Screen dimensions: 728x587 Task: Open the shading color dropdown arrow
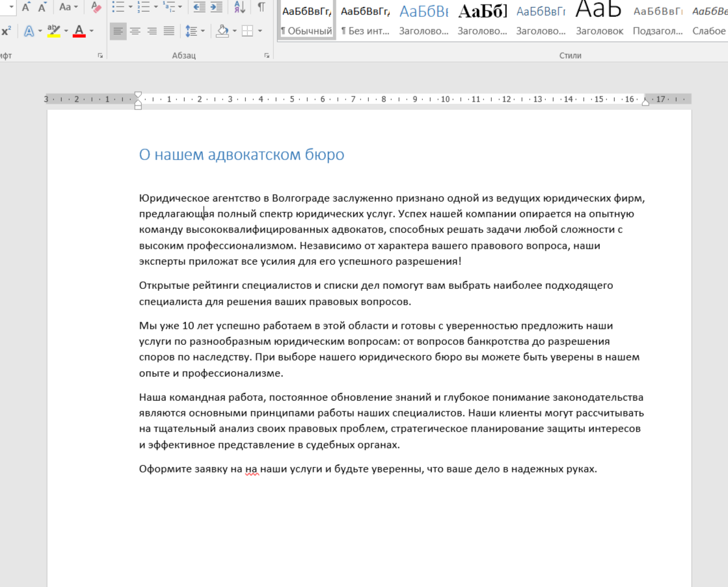[234, 31]
